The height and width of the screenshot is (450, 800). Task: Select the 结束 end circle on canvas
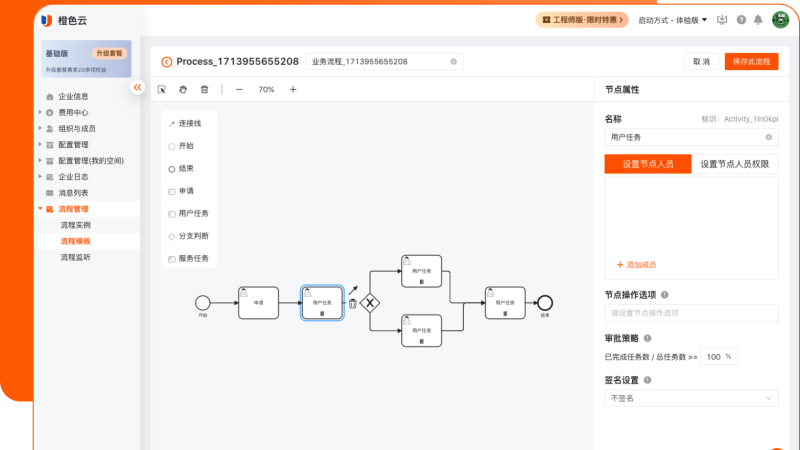pyautogui.click(x=545, y=303)
